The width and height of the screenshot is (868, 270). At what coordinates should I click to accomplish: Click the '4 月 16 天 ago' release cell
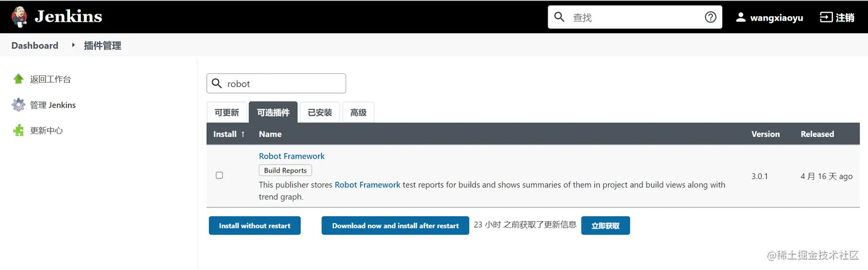827,177
